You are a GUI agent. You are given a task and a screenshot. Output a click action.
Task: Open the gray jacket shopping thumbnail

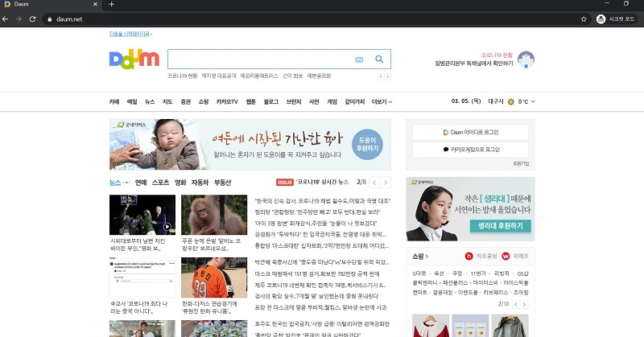510,326
